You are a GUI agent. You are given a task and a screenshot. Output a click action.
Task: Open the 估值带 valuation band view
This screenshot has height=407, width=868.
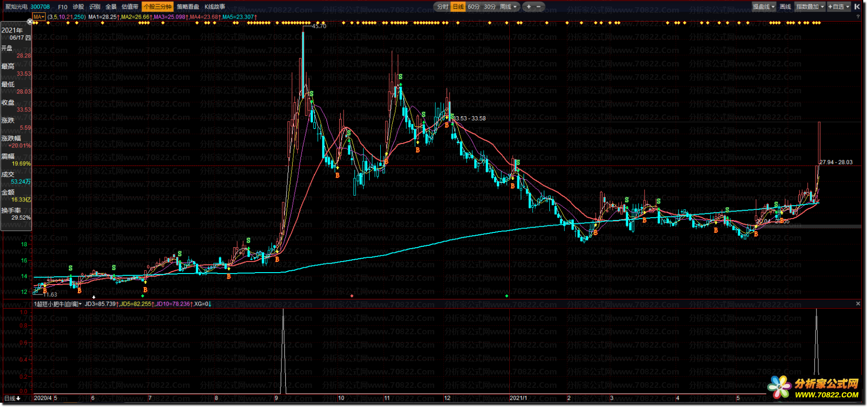tap(130, 7)
